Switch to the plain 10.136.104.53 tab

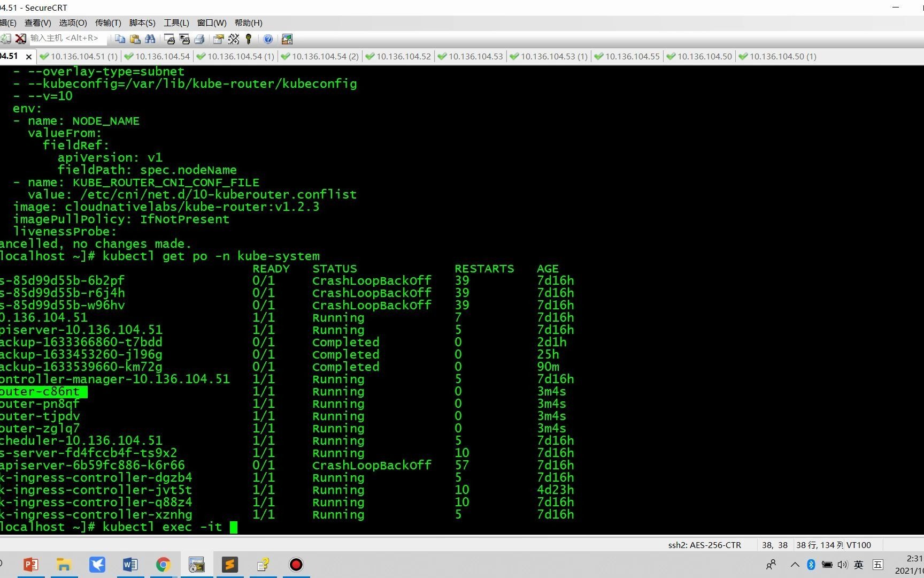pyautogui.click(x=471, y=56)
